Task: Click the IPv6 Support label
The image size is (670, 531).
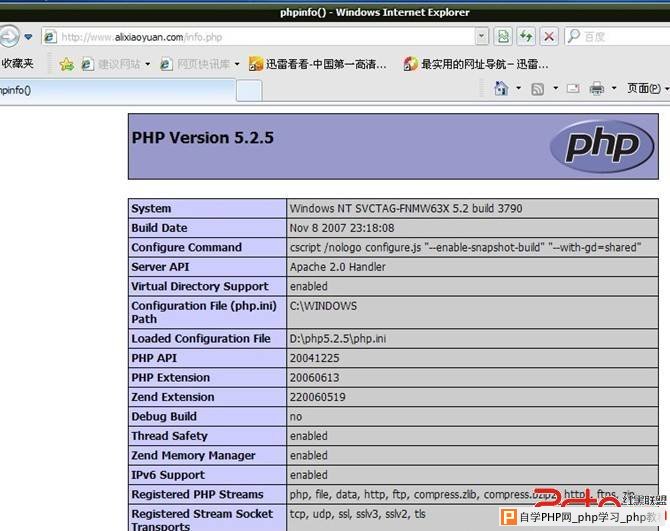Action: click(x=168, y=475)
